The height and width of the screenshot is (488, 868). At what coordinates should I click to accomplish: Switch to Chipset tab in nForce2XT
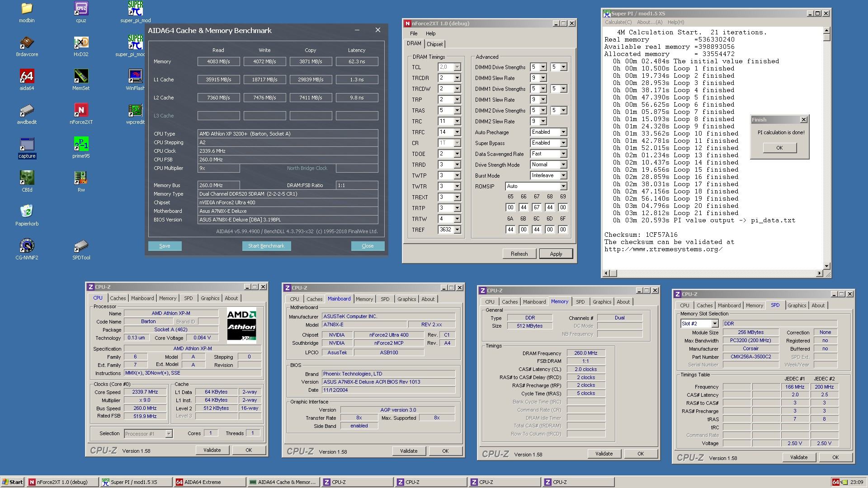click(435, 44)
